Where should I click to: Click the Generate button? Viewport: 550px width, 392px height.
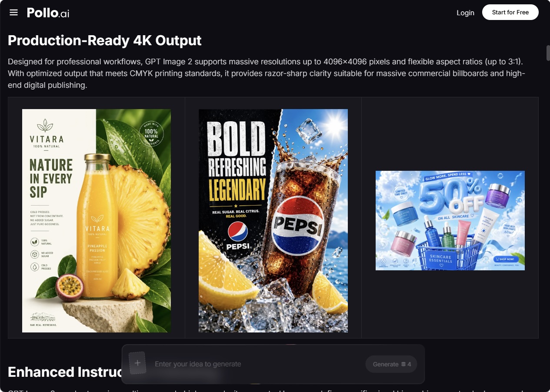(x=391, y=364)
